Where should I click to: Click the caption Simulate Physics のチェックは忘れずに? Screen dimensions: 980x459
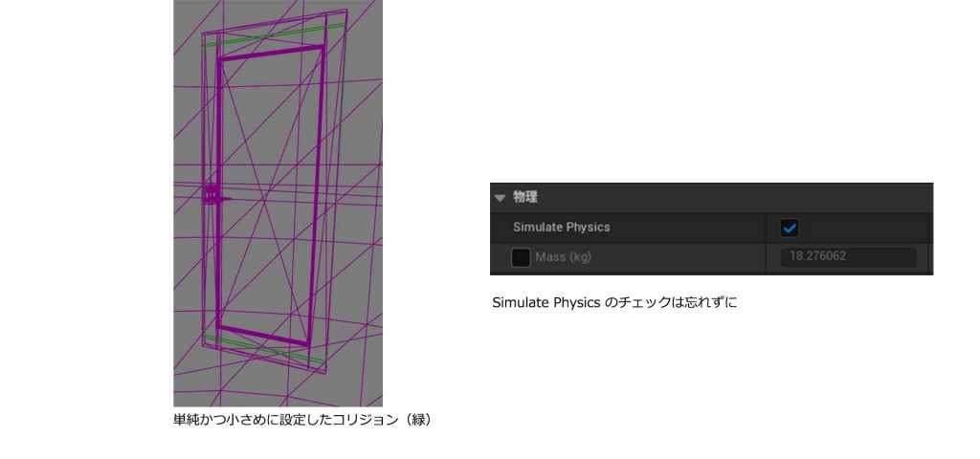coord(614,303)
